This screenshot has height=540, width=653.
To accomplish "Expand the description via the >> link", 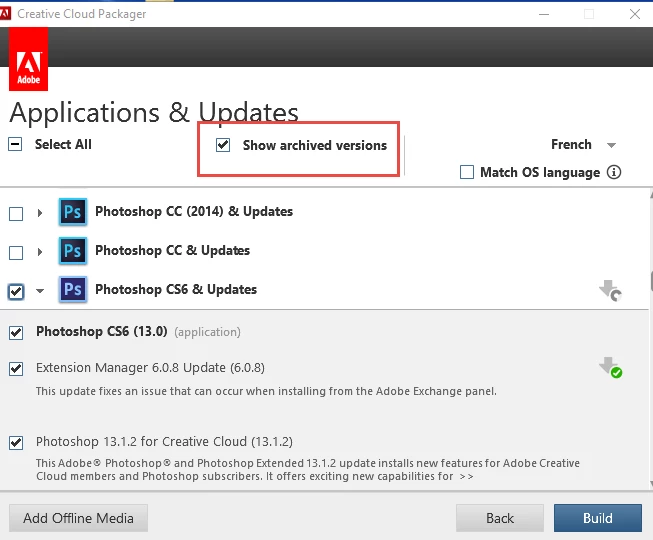I will [466, 476].
